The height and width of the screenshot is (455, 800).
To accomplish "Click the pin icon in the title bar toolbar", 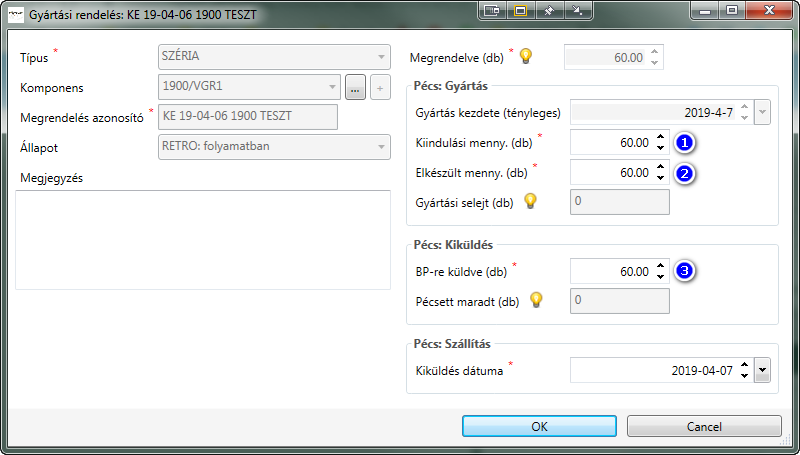I will coord(549,11).
